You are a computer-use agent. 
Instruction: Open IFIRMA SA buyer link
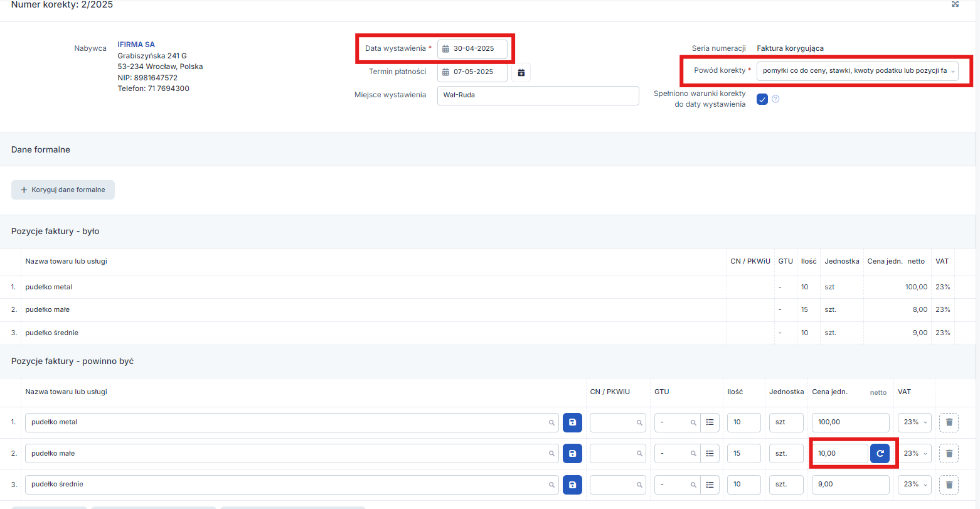coord(136,45)
